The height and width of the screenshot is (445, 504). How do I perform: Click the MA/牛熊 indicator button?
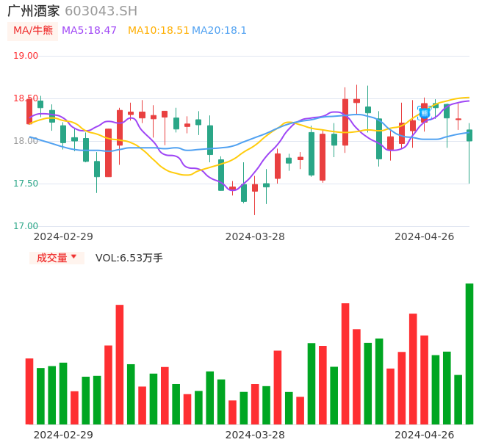coord(33,31)
